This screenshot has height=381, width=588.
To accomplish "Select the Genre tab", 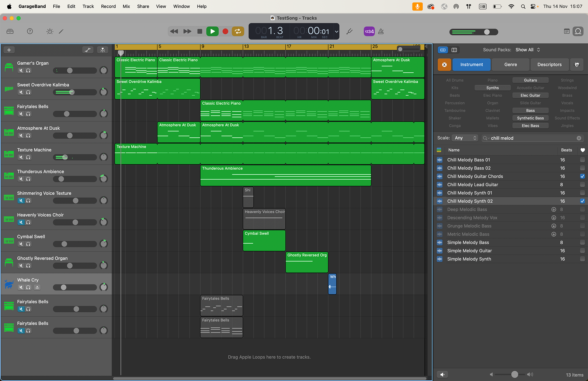I will (511, 65).
